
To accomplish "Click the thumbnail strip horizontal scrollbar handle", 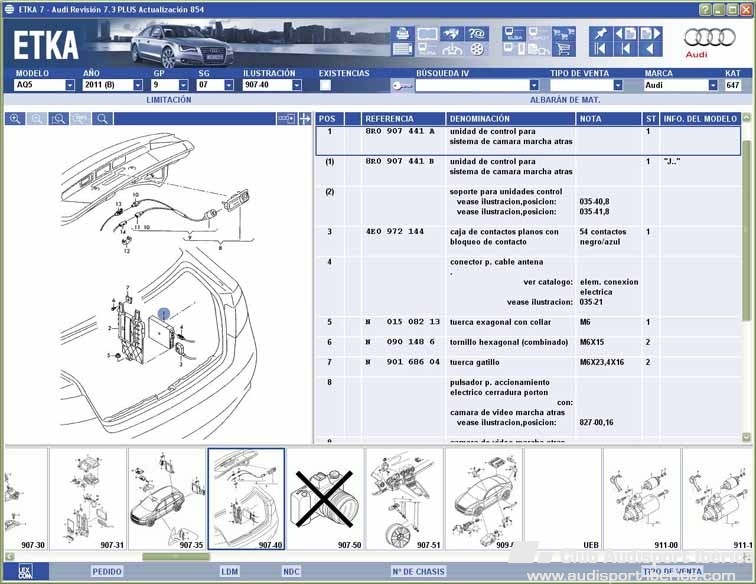I will pyautogui.click(x=176, y=557).
